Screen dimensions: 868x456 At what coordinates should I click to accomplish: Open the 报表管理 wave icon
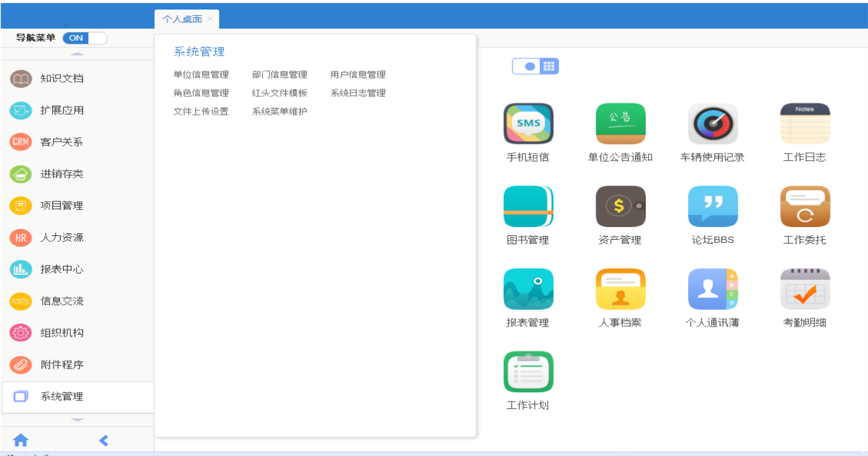pos(528,290)
